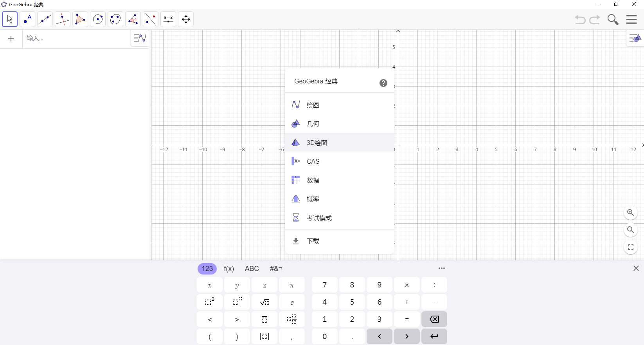This screenshot has height=345, width=644.
Task: Pick the Polygon tool
Action: 80,19
